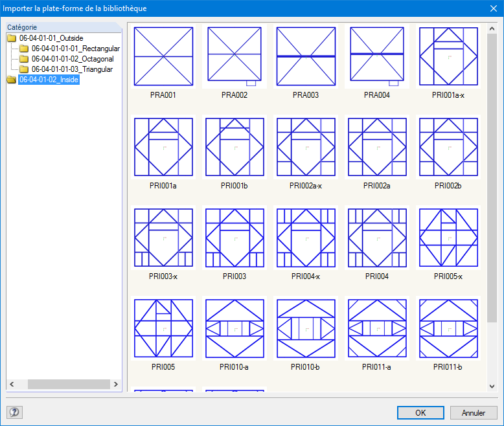Image resolution: width=504 pixels, height=426 pixels.
Task: Click the Triangular subfolder icon
Action: click(24, 69)
